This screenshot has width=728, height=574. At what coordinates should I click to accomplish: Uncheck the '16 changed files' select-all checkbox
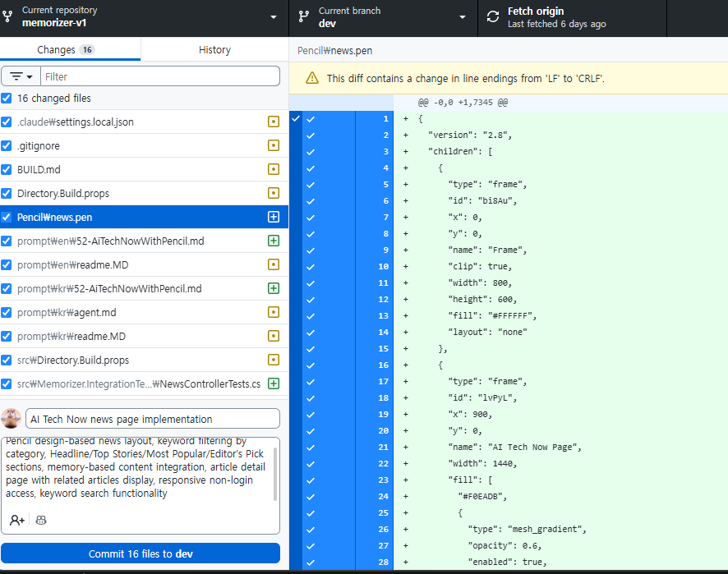(7, 99)
